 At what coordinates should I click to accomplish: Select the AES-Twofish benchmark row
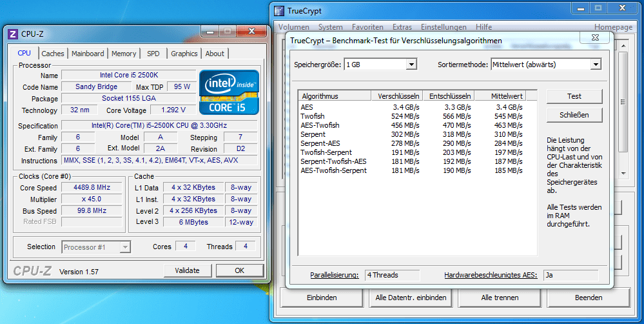[x=413, y=125]
